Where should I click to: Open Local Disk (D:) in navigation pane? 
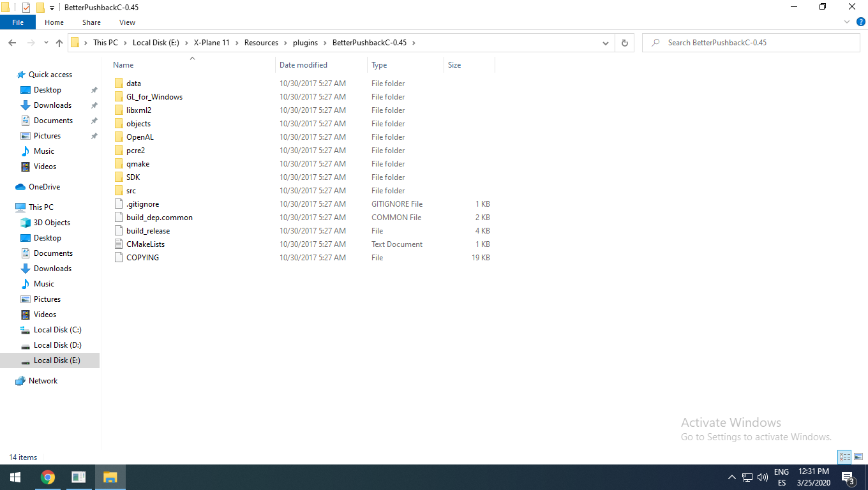click(x=57, y=345)
